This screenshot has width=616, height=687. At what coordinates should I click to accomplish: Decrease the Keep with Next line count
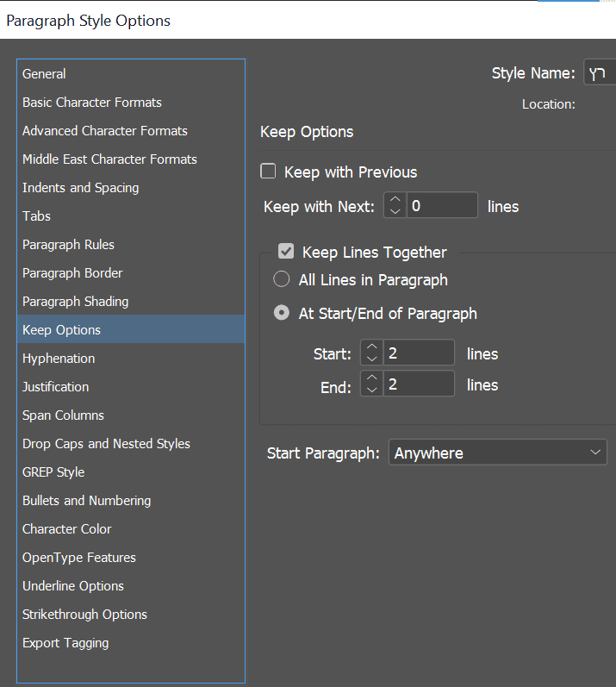point(395,211)
